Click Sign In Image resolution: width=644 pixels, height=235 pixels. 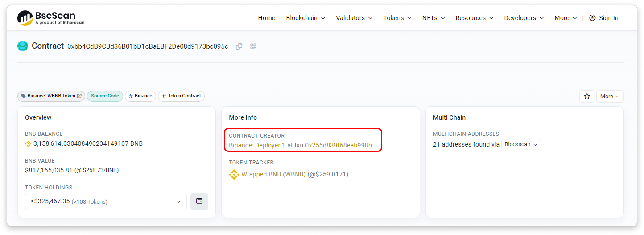point(604,18)
